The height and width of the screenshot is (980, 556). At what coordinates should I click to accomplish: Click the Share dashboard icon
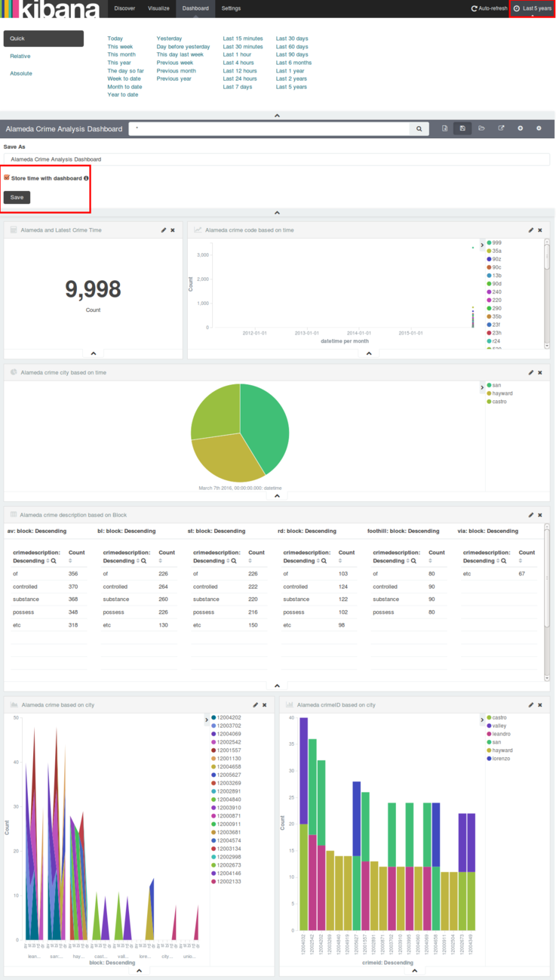coord(501,128)
